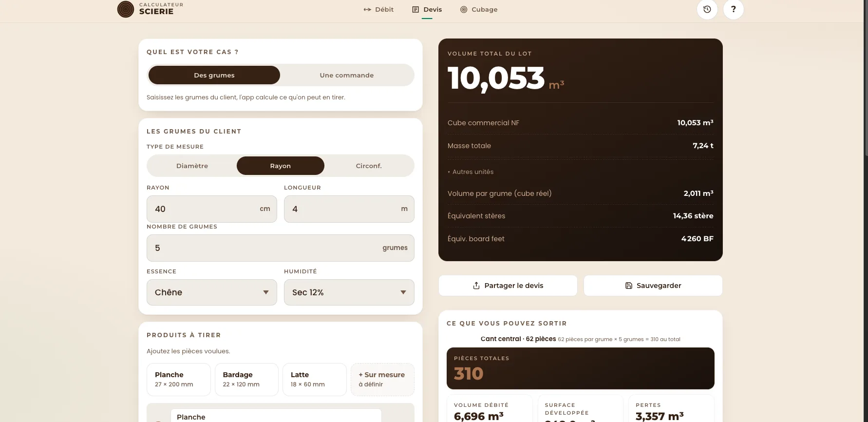Viewport: 868px width, 422px height.
Task: Click the Essence dropdown arrow
Action: coord(266,292)
